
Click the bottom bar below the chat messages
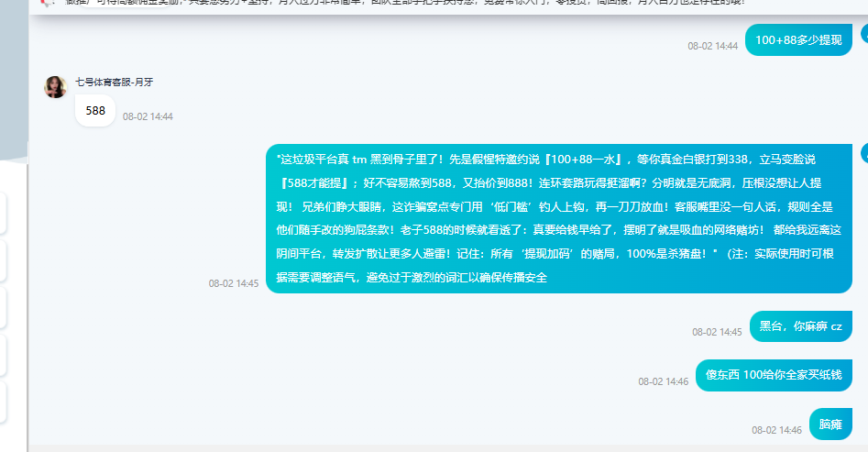[x=447, y=447]
